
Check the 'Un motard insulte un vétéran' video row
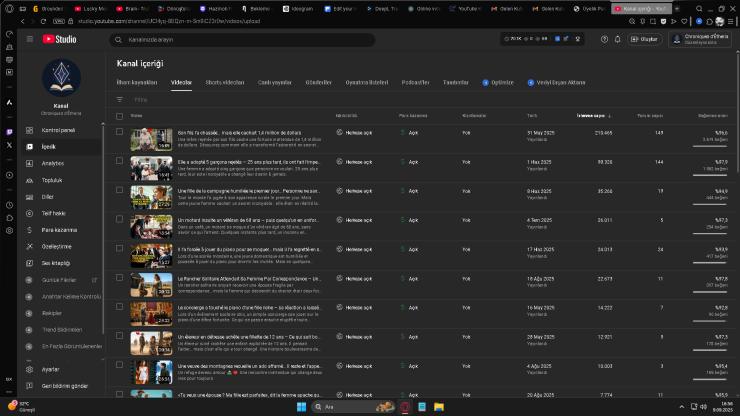click(x=119, y=219)
